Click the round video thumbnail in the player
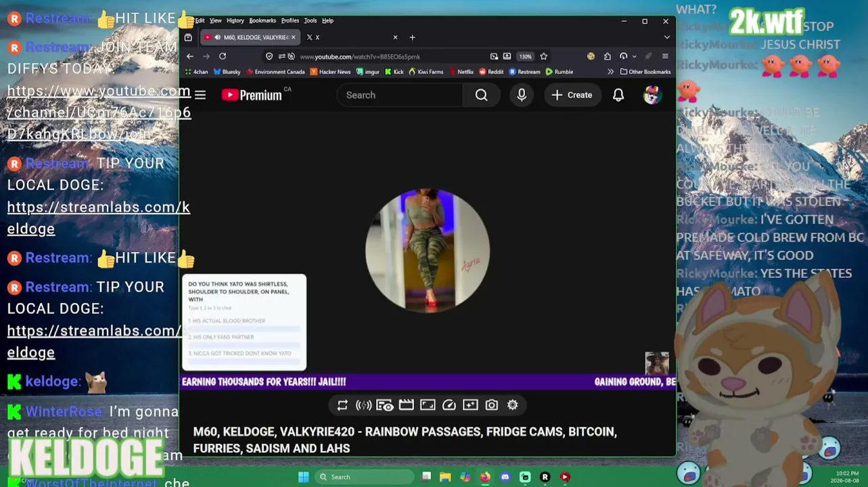Screen dimensions: 868x487 pyautogui.click(x=428, y=250)
